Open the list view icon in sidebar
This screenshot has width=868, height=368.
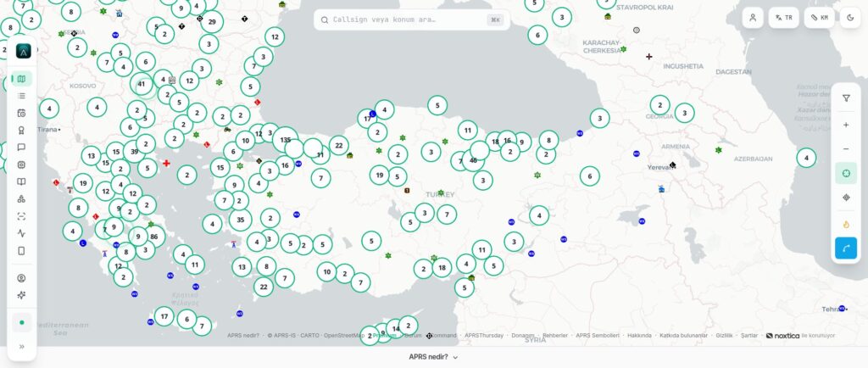coord(21,96)
